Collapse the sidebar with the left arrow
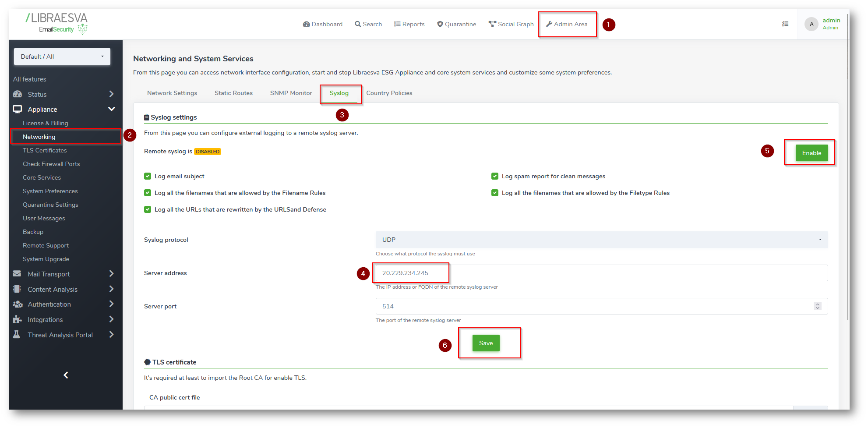The width and height of the screenshot is (868, 428). (x=66, y=375)
